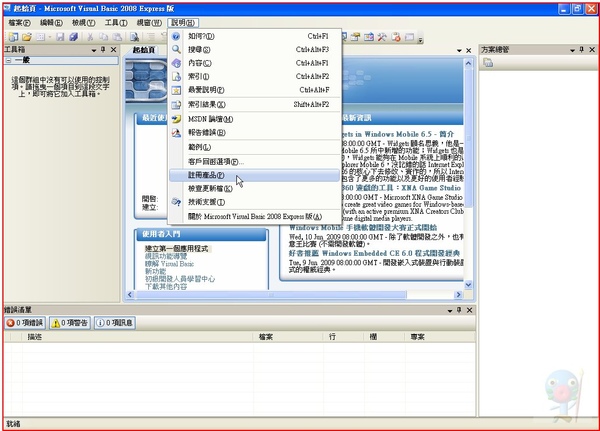Image resolution: width=600 pixels, height=431 pixels.
Task: Select 索引結果 in the help menu
Action: 254,104
